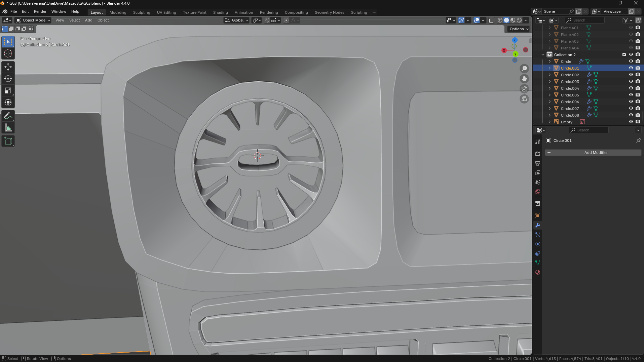Screen dimensions: 644x362
Task: Open the viewport shading options dropdown
Action: 526,20
